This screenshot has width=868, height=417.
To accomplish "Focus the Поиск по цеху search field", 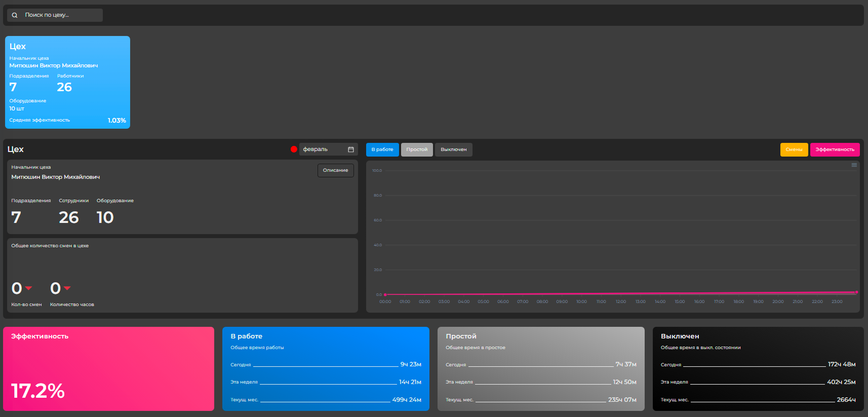I will 61,15.
